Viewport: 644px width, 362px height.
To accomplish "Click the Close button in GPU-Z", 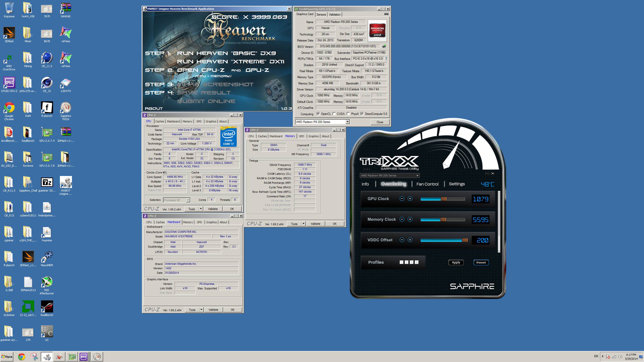I will (x=380, y=122).
